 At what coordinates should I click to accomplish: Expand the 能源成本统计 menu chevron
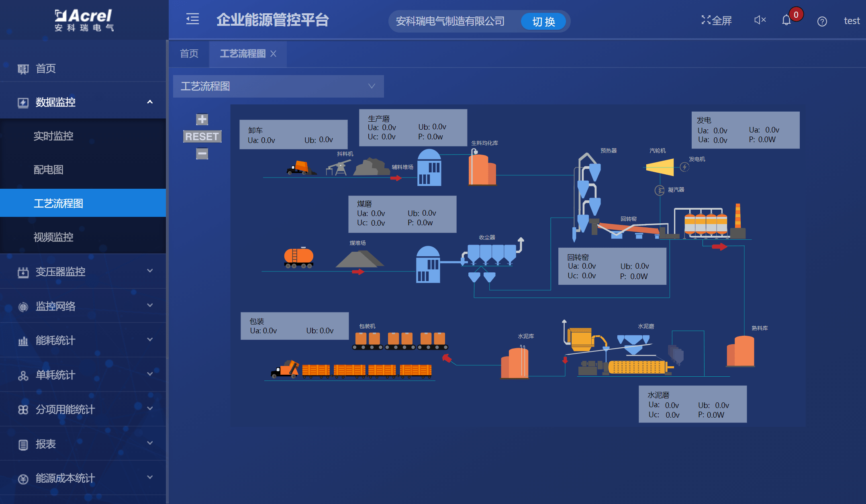point(150,477)
